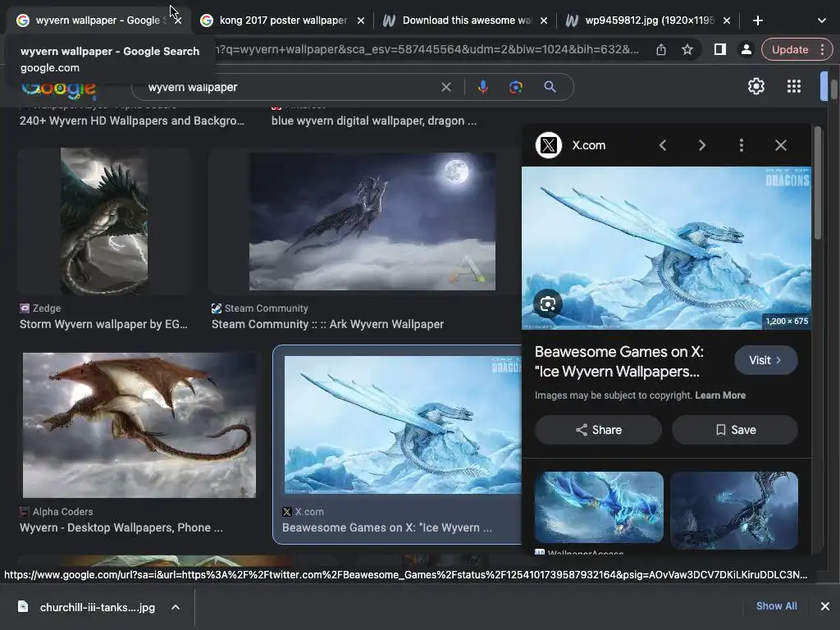
Task: Open a new browser tab
Action: point(757,21)
